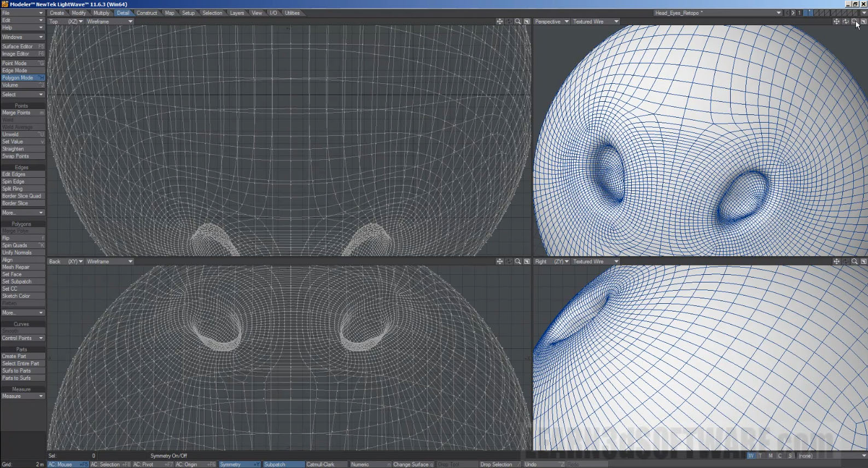Click the Undo button in the bottom bar

pos(544,465)
